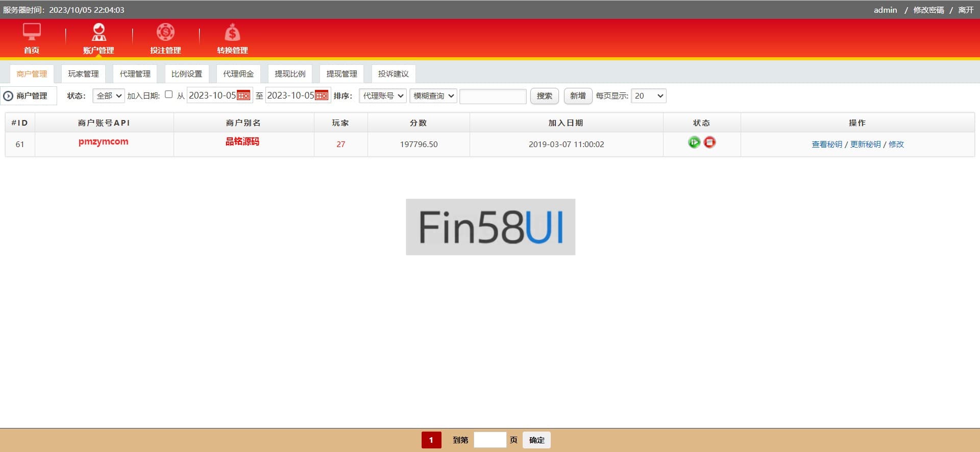980x452 pixels.
Task: Click the 修改密码 link in header
Action: (x=928, y=10)
